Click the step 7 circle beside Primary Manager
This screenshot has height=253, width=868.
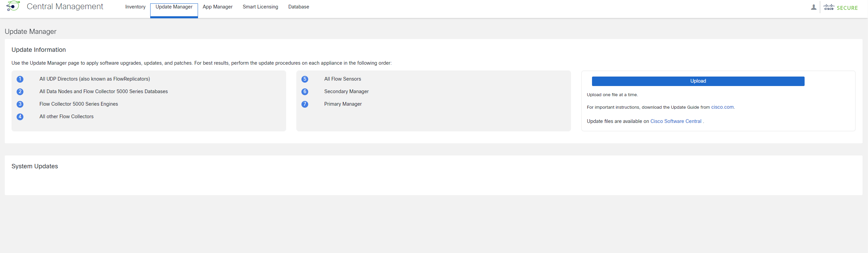[304, 104]
